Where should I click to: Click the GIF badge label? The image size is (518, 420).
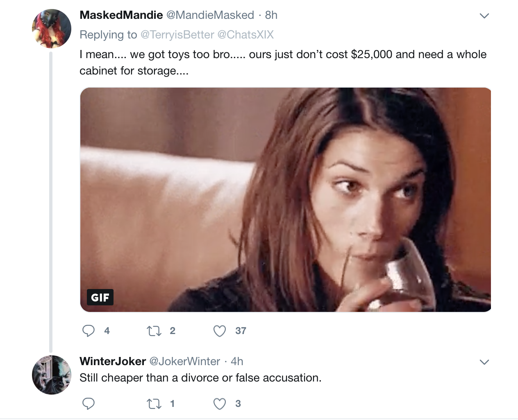tap(100, 297)
